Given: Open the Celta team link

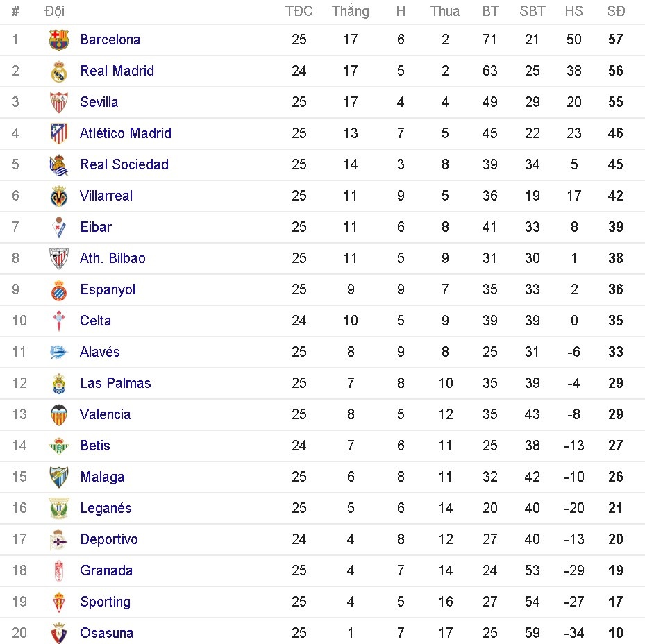Looking at the screenshot, I should [x=96, y=321].
